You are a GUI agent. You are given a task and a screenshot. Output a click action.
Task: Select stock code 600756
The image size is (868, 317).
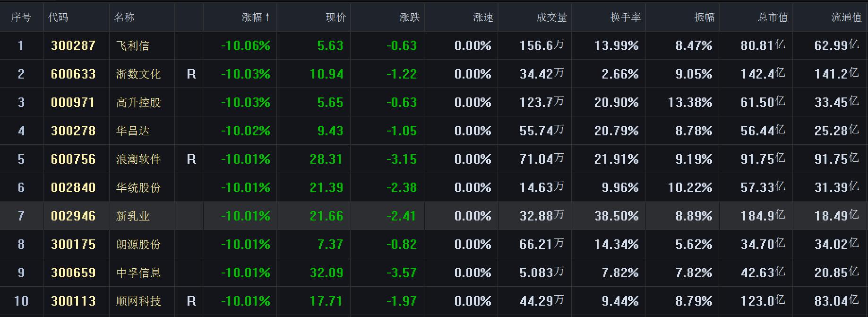coord(73,159)
